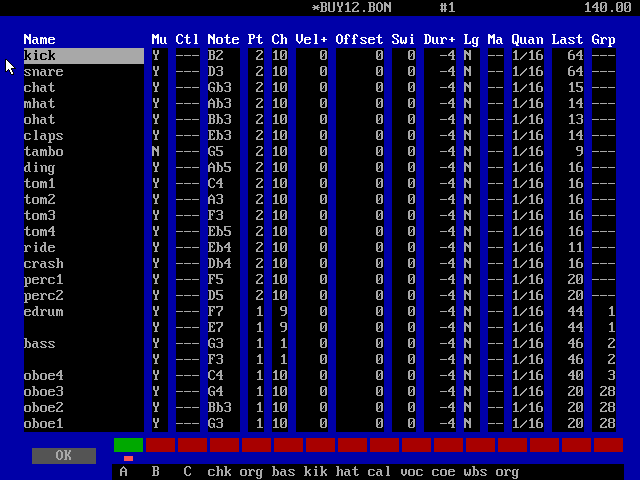Screen dimensions: 640x480
Task: Toggle the Lg flag on snare track
Action: point(471,71)
